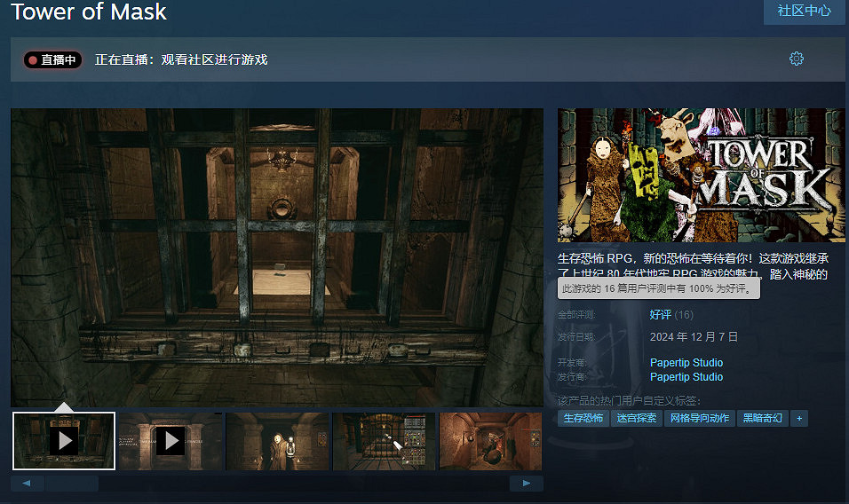Open publisher Papertip Studio link

(x=686, y=376)
